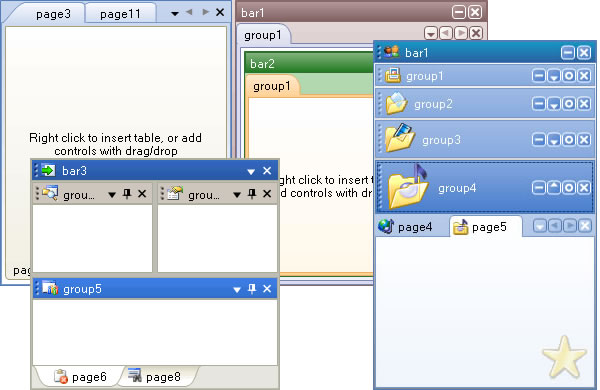The image size is (600, 390).
Task: Click the right tab arrow beside page5
Action: tap(570, 226)
